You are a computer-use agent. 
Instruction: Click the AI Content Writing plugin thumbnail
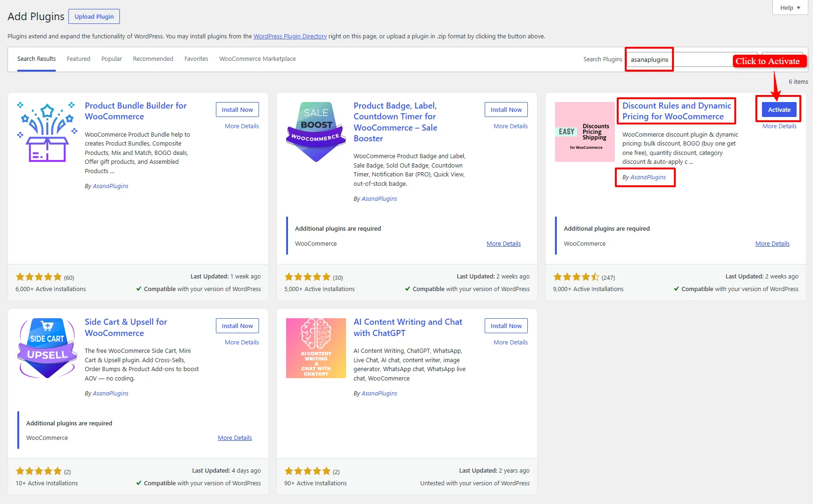(316, 348)
